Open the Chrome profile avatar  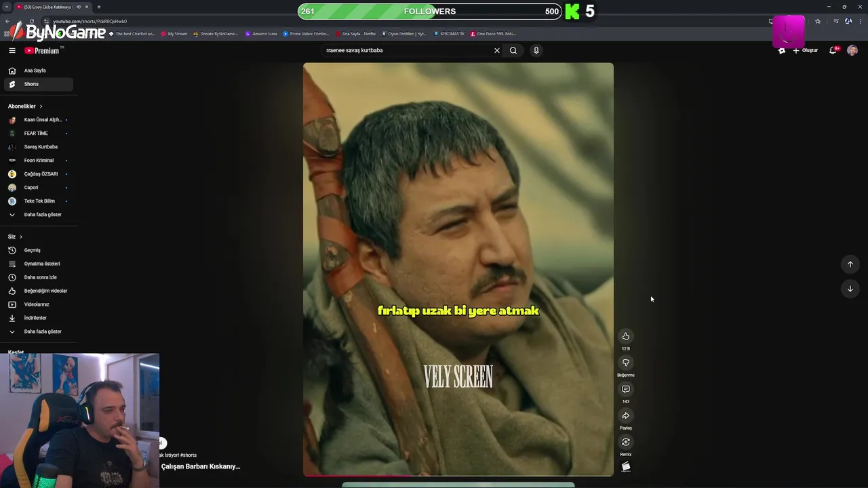[x=848, y=21]
